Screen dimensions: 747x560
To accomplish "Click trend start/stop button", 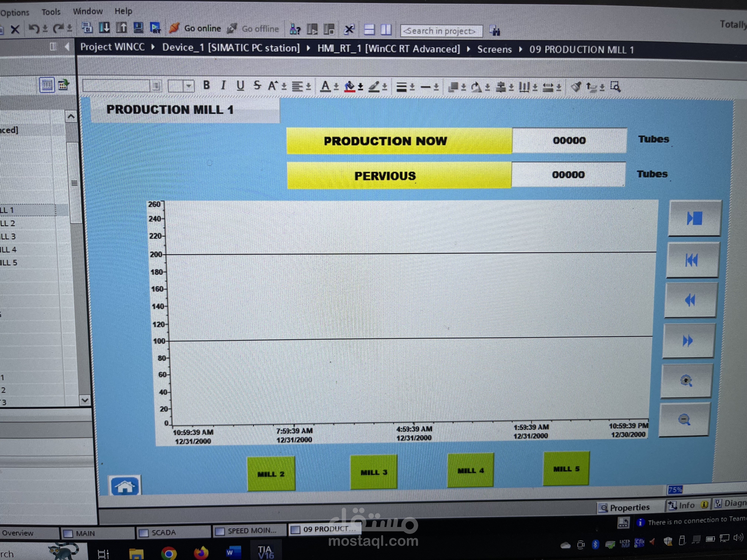I will [x=695, y=218].
